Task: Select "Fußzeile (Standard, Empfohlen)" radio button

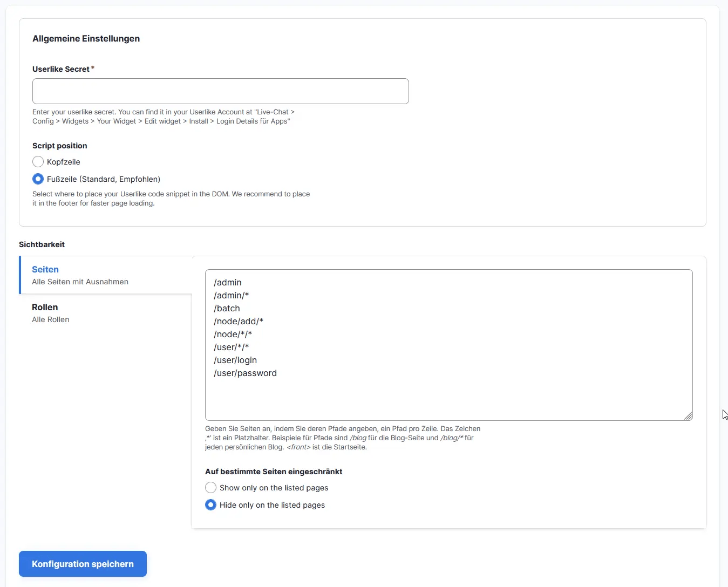Action: 38,179
